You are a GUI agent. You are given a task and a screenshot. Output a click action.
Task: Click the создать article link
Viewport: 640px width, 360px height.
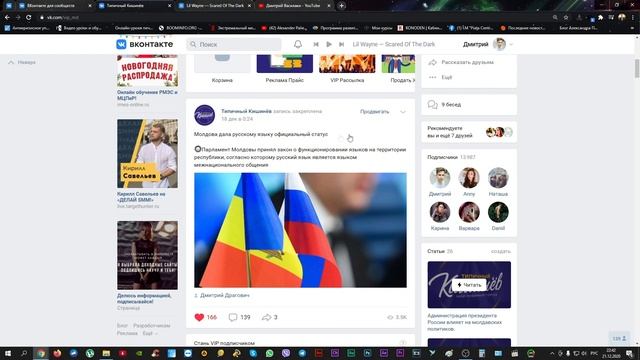[501, 251]
